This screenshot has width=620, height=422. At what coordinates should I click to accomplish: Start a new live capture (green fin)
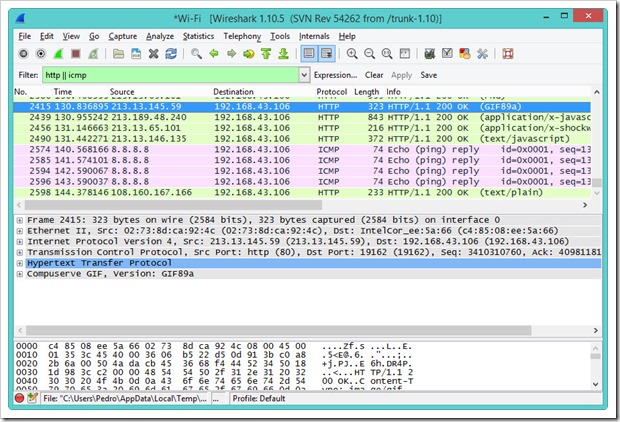pos(58,53)
